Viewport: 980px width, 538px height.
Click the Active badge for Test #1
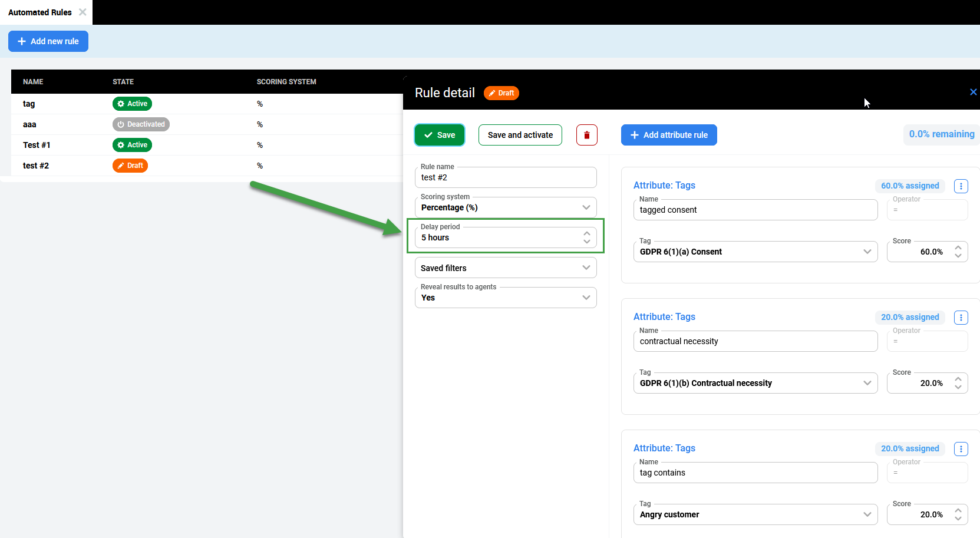click(132, 145)
